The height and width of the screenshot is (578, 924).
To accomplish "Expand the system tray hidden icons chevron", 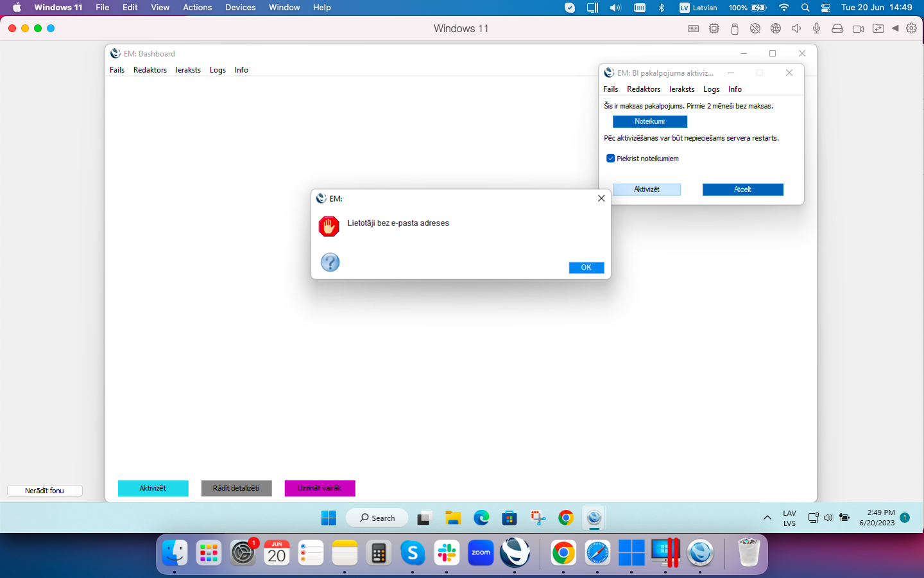I will tap(767, 518).
